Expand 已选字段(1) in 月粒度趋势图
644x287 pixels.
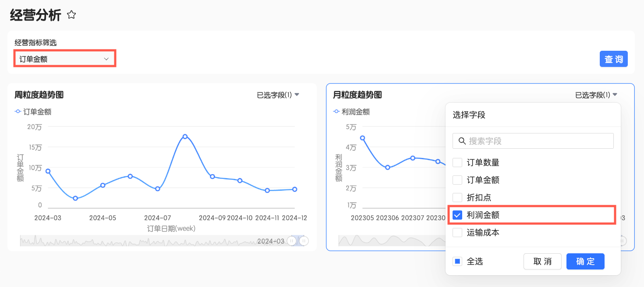(x=596, y=95)
